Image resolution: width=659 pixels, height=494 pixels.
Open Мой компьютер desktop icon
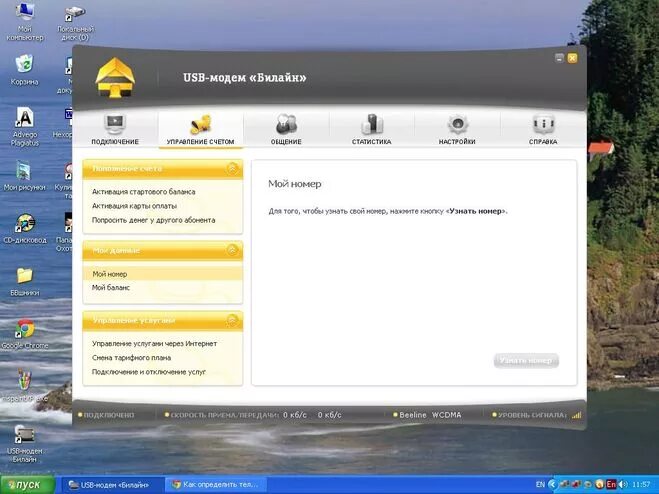(x=25, y=21)
